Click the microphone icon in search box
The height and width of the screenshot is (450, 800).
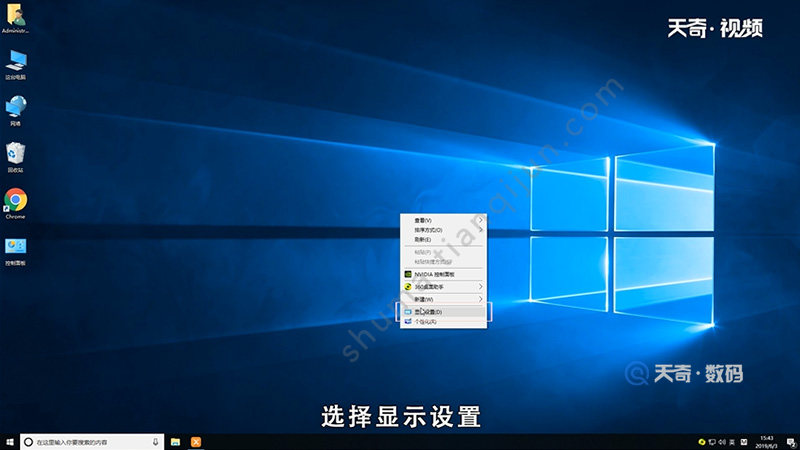pos(156,442)
